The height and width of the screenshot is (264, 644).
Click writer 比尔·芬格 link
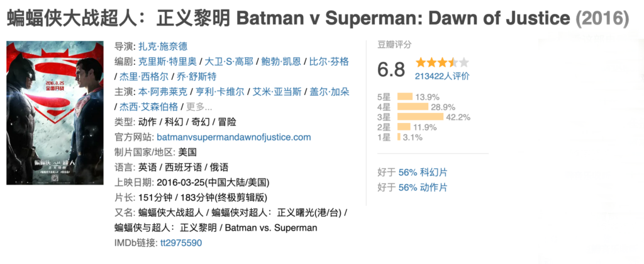[x=329, y=62]
